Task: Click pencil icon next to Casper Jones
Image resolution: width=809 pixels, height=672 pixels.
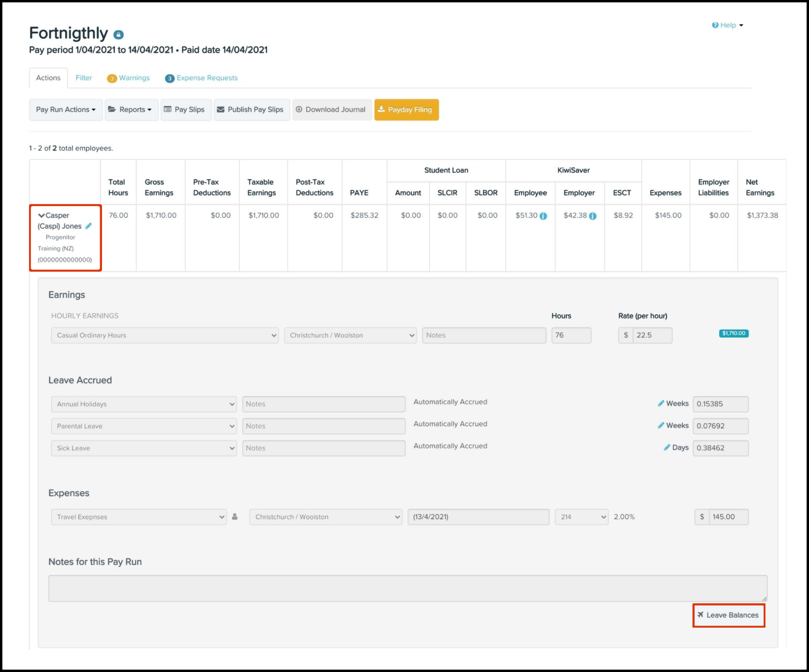Action: tap(89, 226)
